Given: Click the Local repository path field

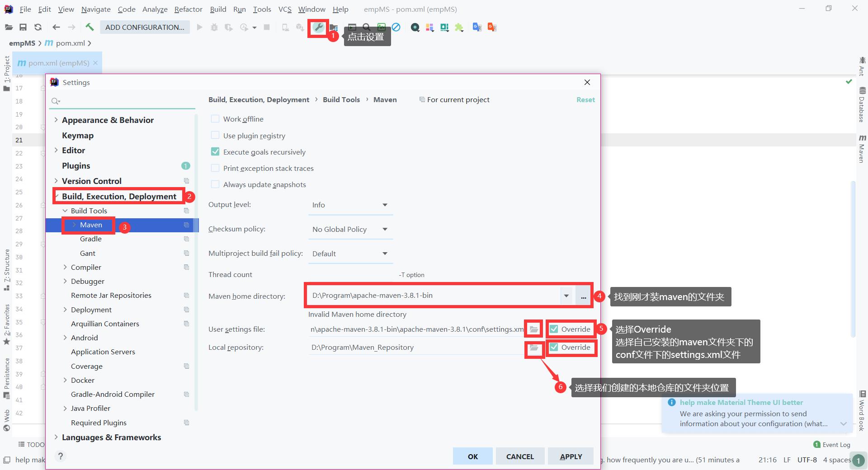Looking at the screenshot, I should [x=416, y=347].
